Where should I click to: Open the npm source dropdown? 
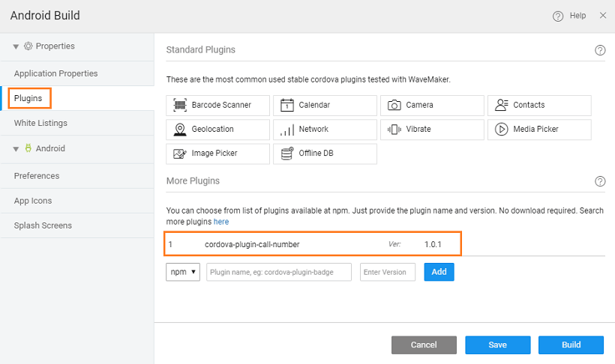tap(183, 272)
